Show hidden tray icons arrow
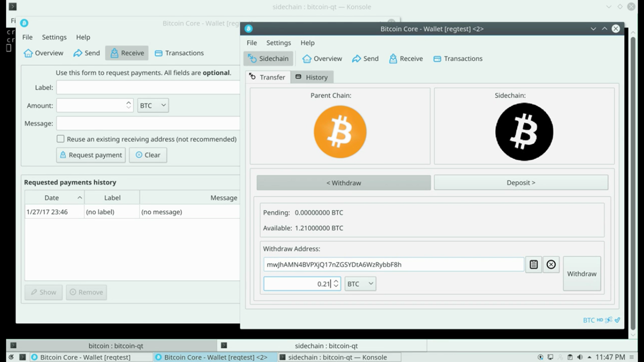644x362 pixels. 589,357
